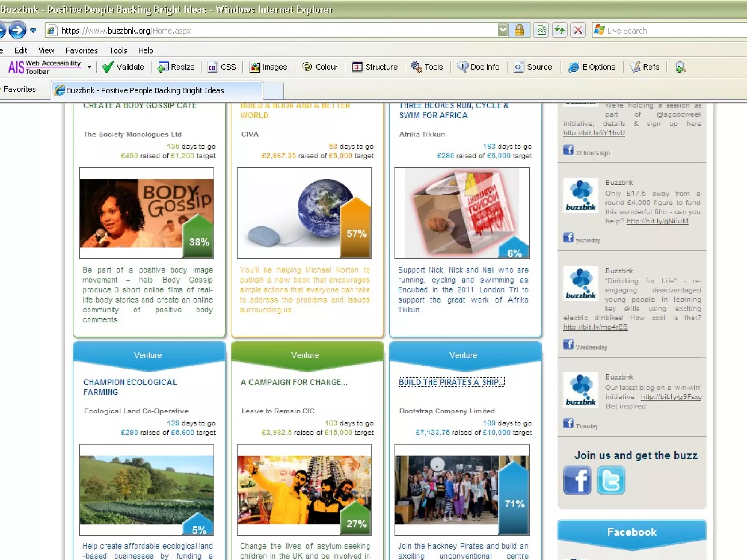Open the back/forward history dropdown arrow
This screenshot has width=747, height=560.
33,30
